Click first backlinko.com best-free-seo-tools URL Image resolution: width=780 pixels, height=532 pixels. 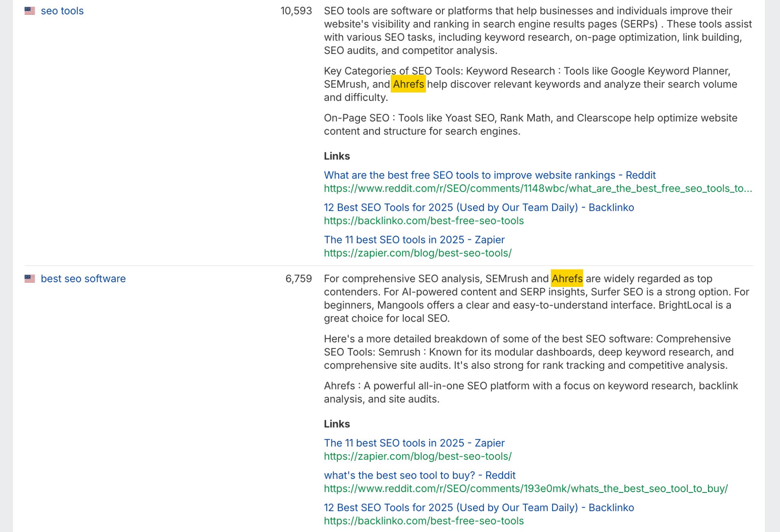pos(424,221)
